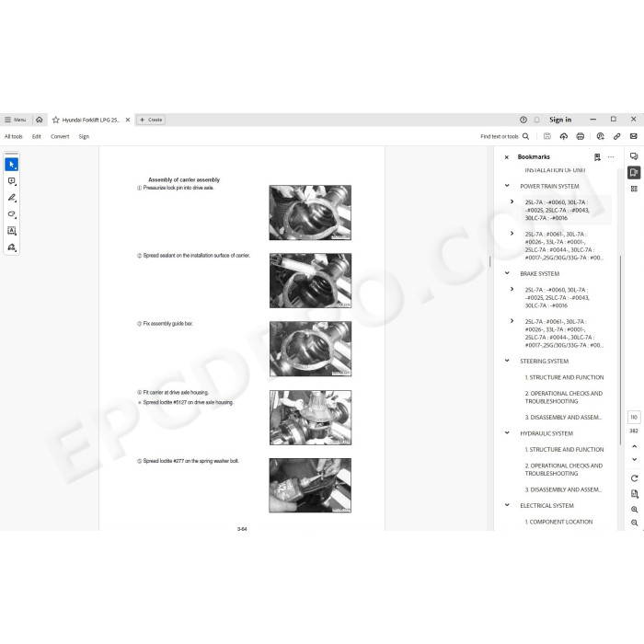Choose the Add comment tool
The image size is (644, 644).
pyautogui.click(x=11, y=181)
